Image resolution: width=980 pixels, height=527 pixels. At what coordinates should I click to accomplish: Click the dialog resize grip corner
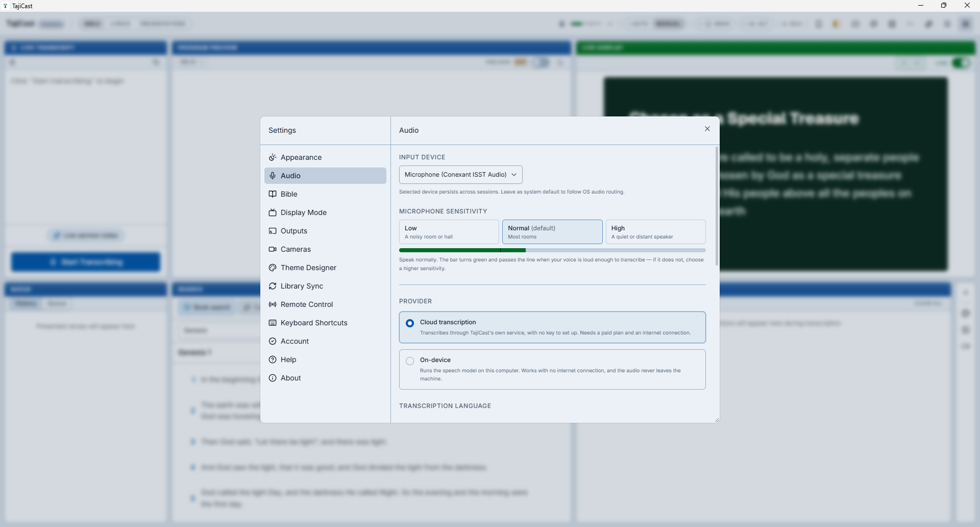717,420
